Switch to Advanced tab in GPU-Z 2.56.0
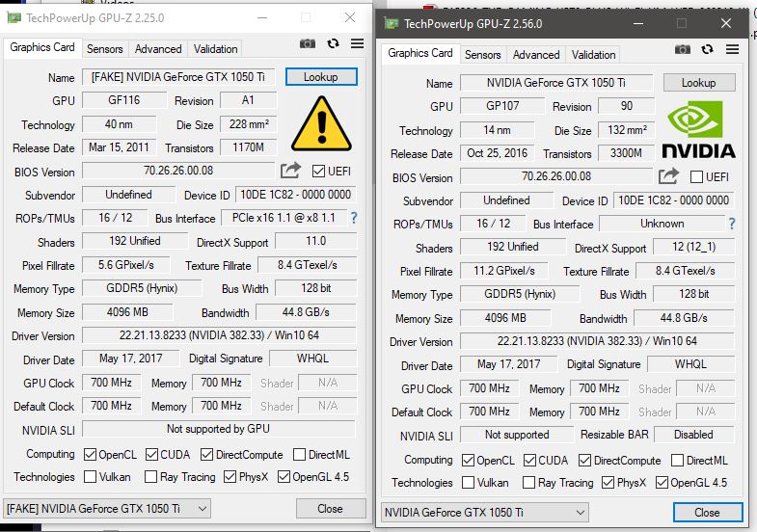The height and width of the screenshot is (532, 757). click(x=536, y=55)
